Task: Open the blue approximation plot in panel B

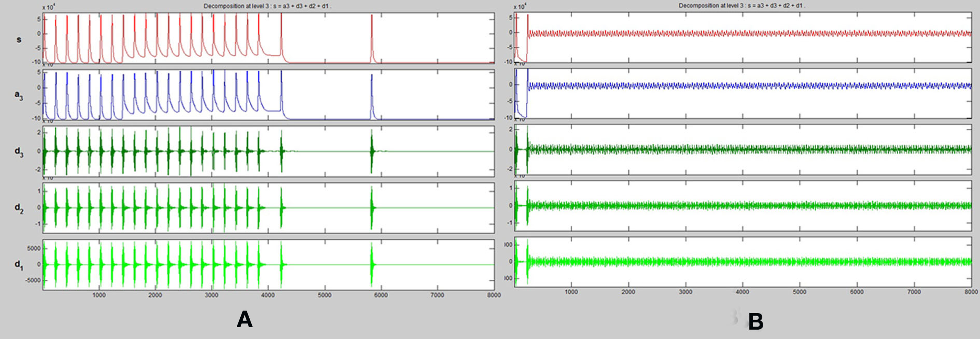Action: point(743,93)
